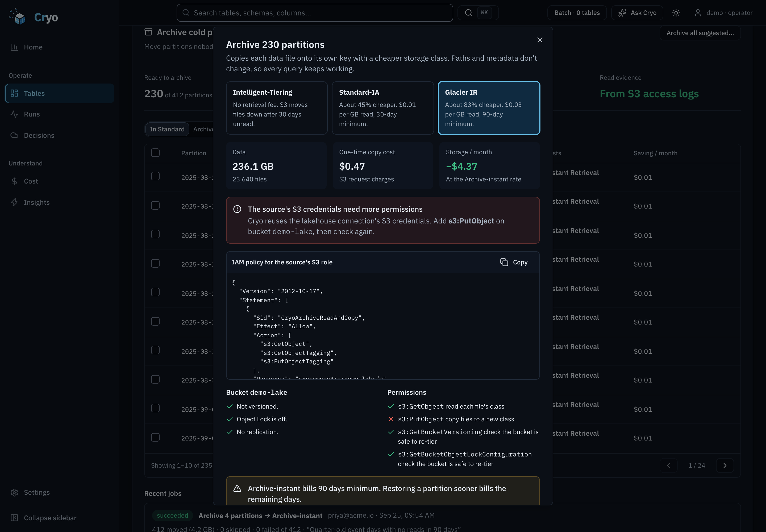Click the IAM policy JSON code block

tap(383, 326)
